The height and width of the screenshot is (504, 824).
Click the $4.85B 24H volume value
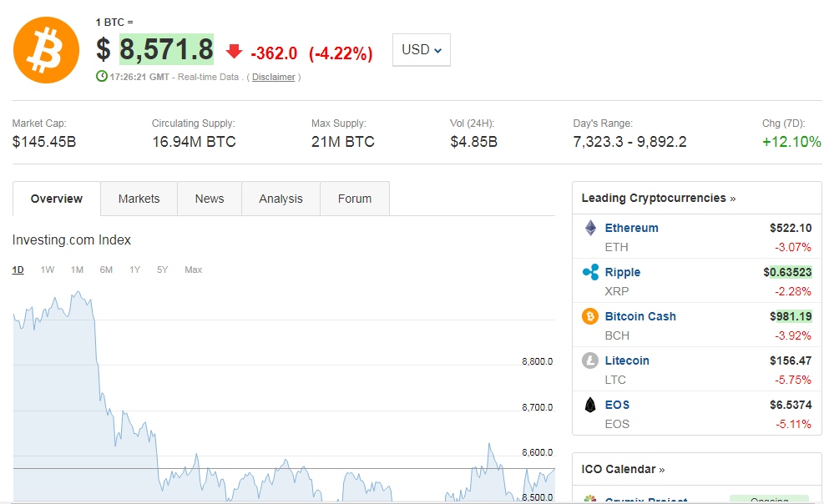[x=473, y=142]
